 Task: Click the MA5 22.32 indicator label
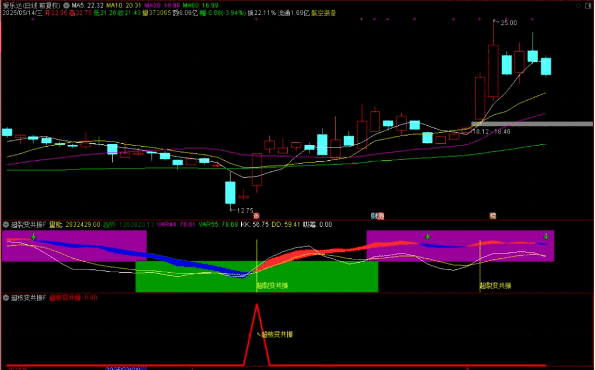(87, 6)
